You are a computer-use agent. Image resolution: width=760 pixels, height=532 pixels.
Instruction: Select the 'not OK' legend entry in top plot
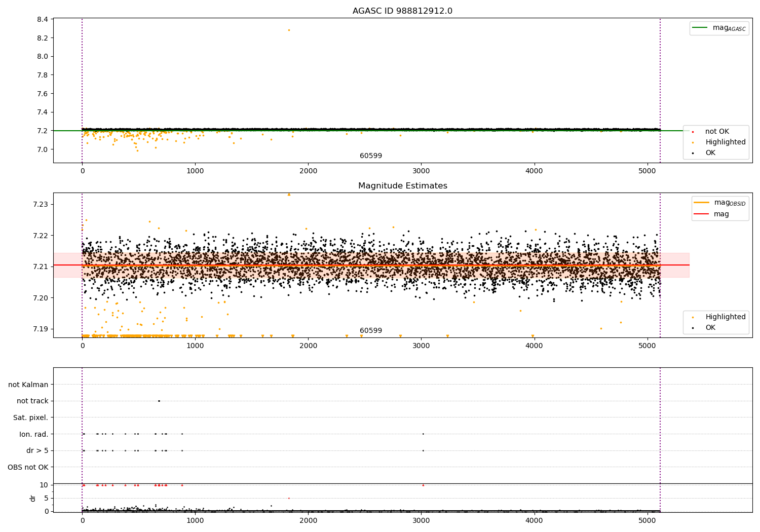point(717,132)
